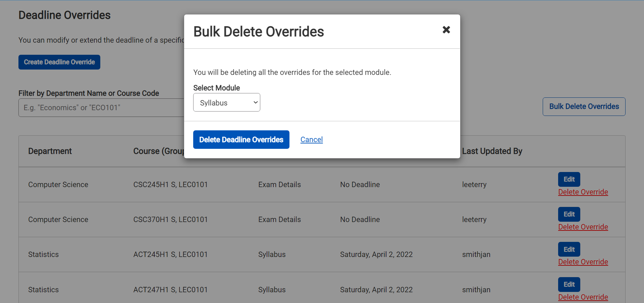Click smithjan in the ACT247H1 row
Viewport: 644px width, 303px height.
(x=476, y=290)
